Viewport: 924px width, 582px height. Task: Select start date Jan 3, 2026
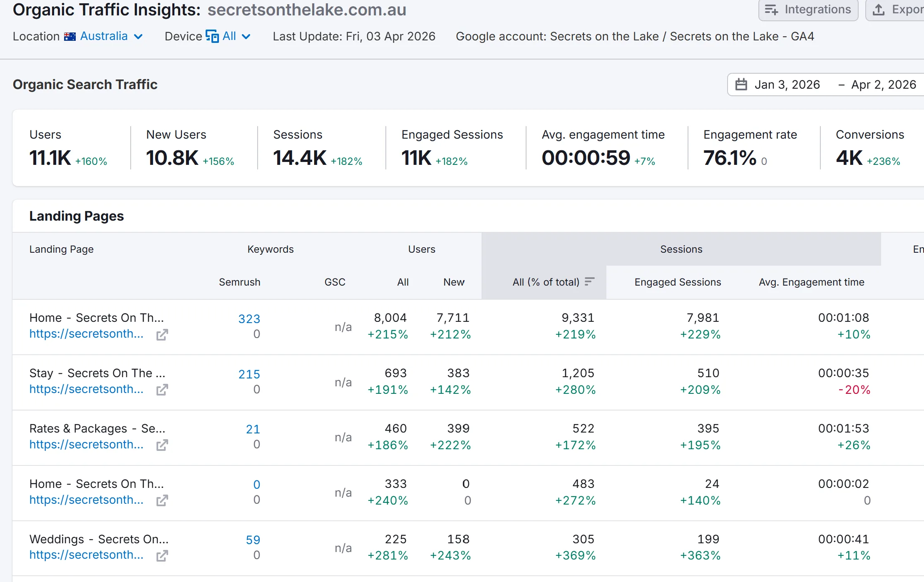(787, 85)
